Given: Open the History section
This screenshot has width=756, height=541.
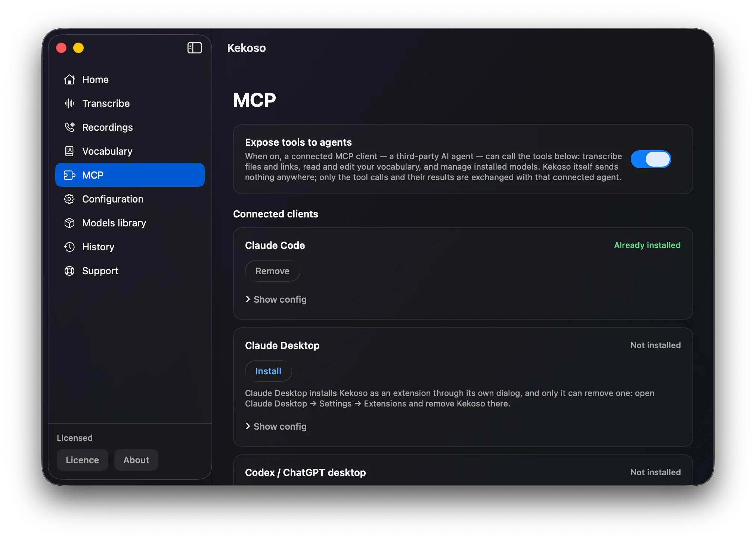Looking at the screenshot, I should click(130, 247).
